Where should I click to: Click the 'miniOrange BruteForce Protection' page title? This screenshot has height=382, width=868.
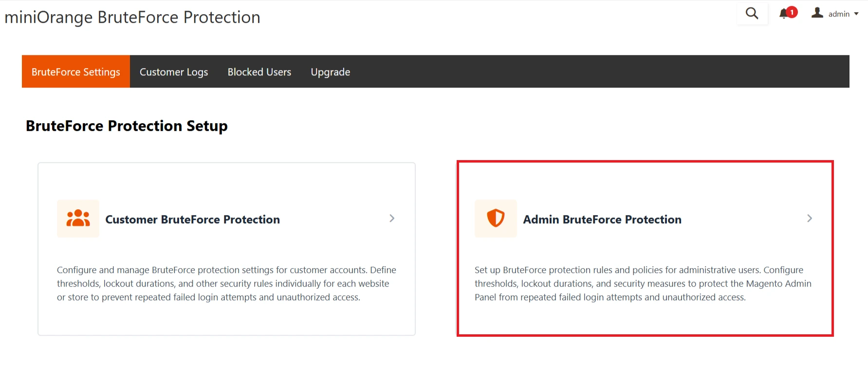[132, 18]
